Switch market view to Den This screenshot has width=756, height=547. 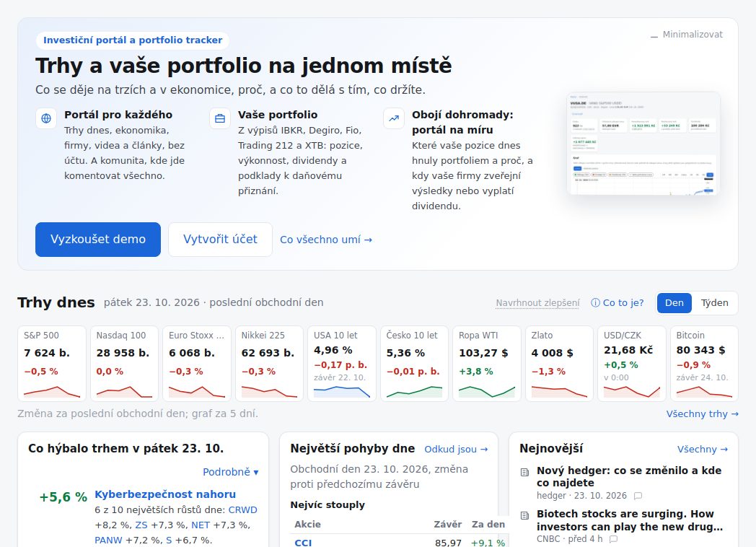674,303
